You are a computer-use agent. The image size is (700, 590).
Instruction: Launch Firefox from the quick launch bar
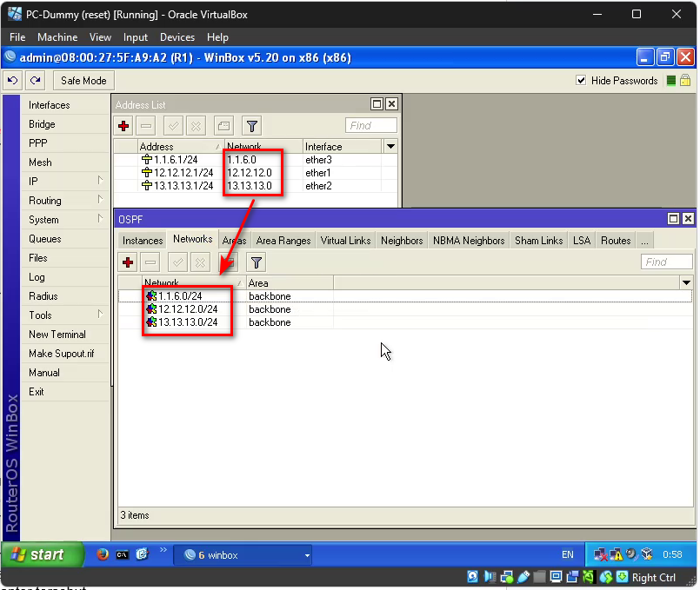(x=103, y=554)
